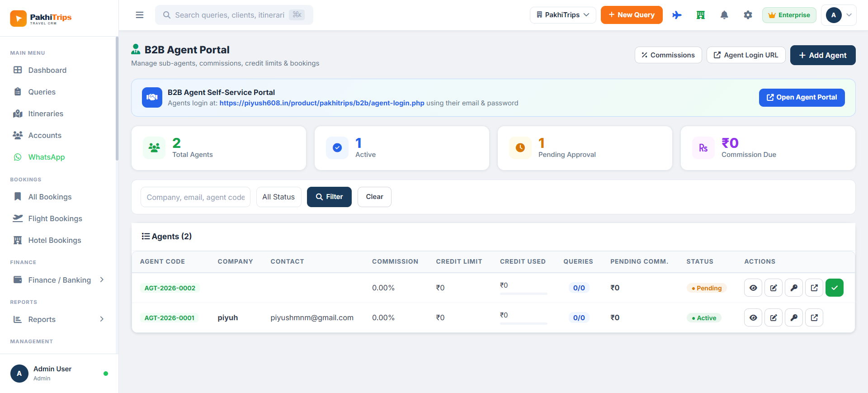Focus the company, email, agent code field
The height and width of the screenshot is (393, 868).
195,197
